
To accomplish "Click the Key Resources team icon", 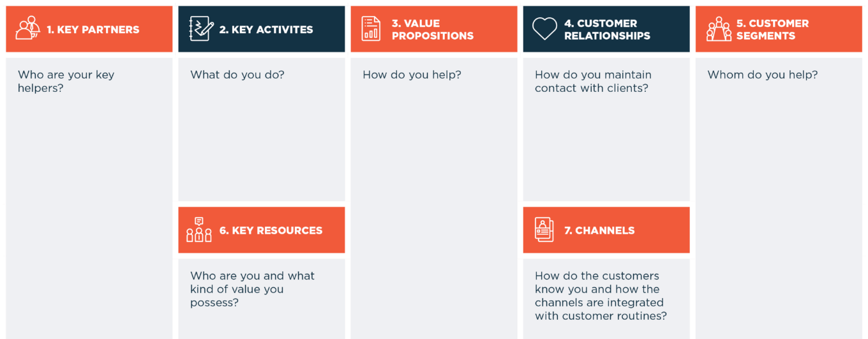I will (199, 230).
